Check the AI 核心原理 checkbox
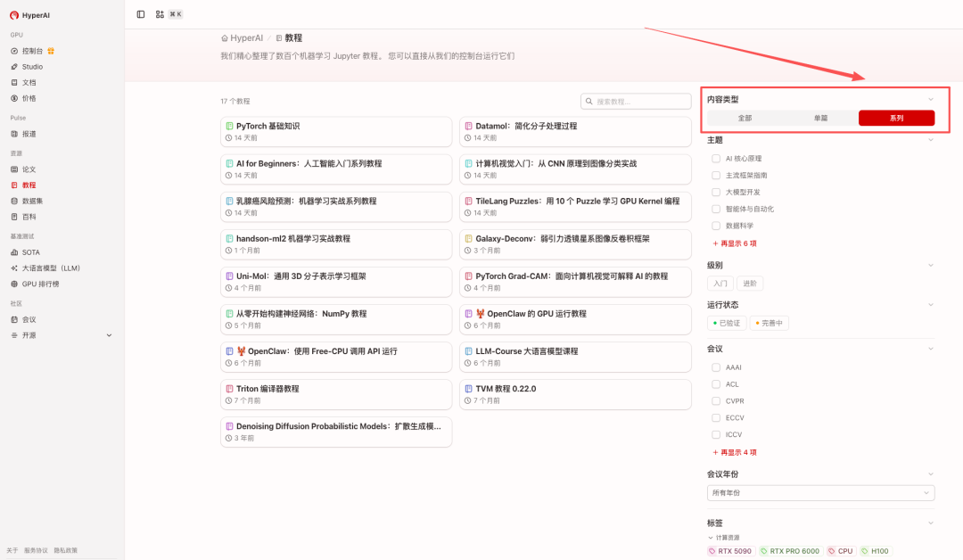The height and width of the screenshot is (560, 963). (715, 159)
